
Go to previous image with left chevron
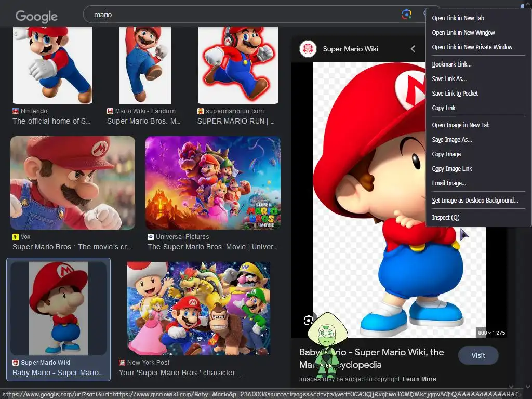[413, 49]
